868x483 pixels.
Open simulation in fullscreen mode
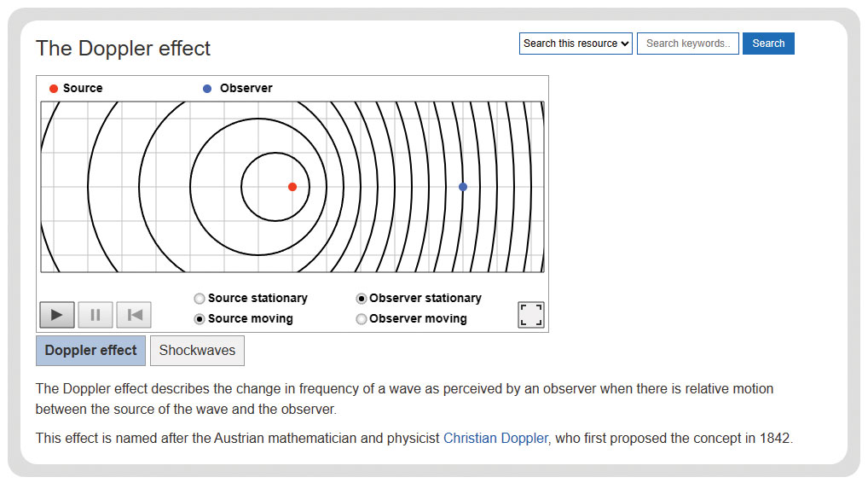click(531, 315)
